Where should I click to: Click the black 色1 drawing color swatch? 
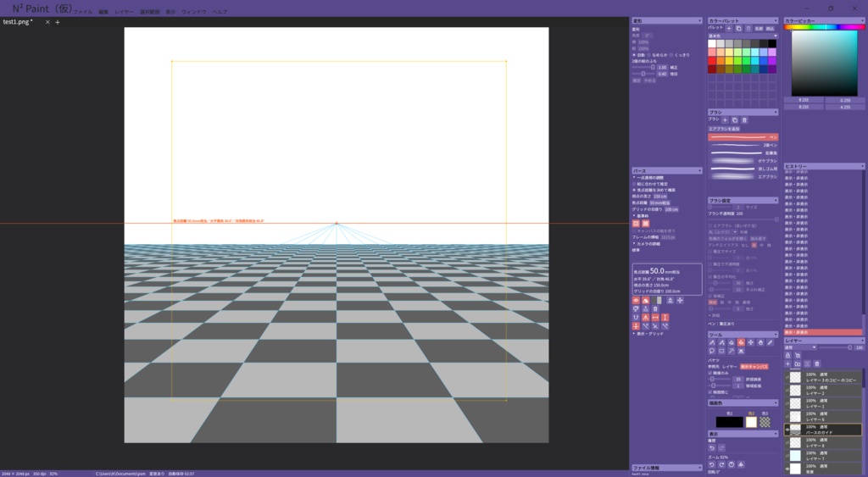click(x=730, y=422)
